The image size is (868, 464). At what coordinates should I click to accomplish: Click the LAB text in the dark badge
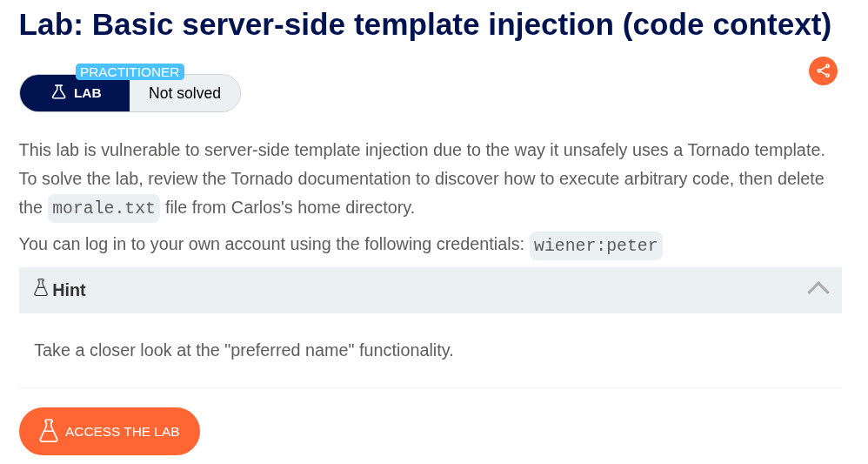coord(88,93)
